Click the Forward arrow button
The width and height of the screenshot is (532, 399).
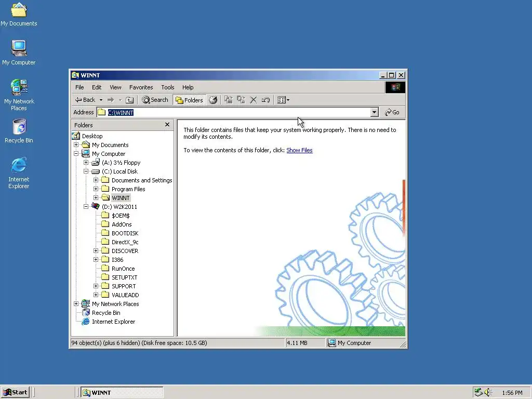point(111,100)
